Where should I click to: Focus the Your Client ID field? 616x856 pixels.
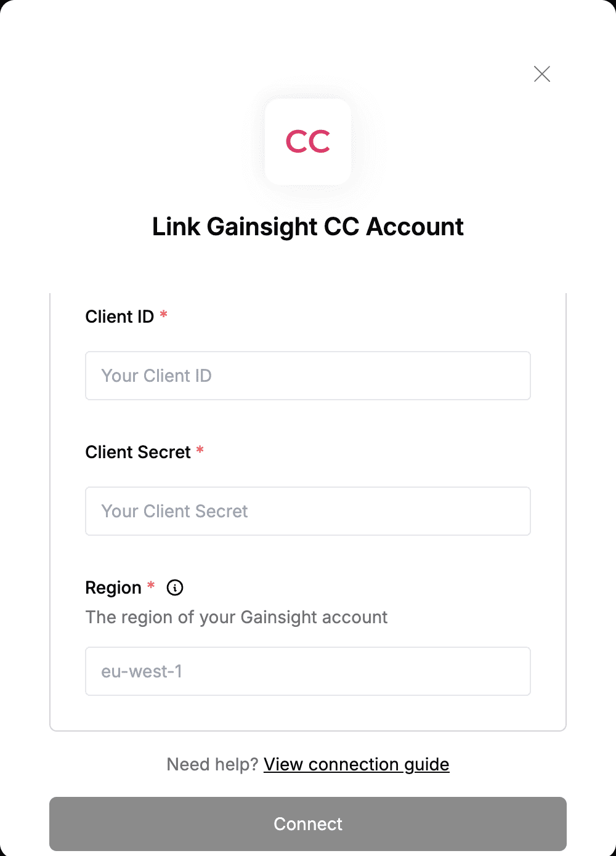coord(308,376)
